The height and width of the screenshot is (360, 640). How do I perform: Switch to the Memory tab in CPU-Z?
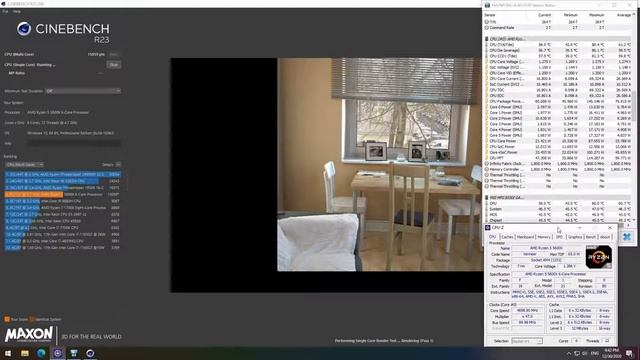pos(544,237)
